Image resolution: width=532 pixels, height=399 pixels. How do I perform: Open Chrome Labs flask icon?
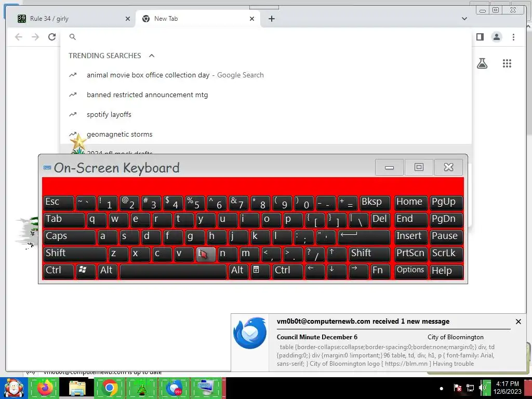click(x=482, y=63)
